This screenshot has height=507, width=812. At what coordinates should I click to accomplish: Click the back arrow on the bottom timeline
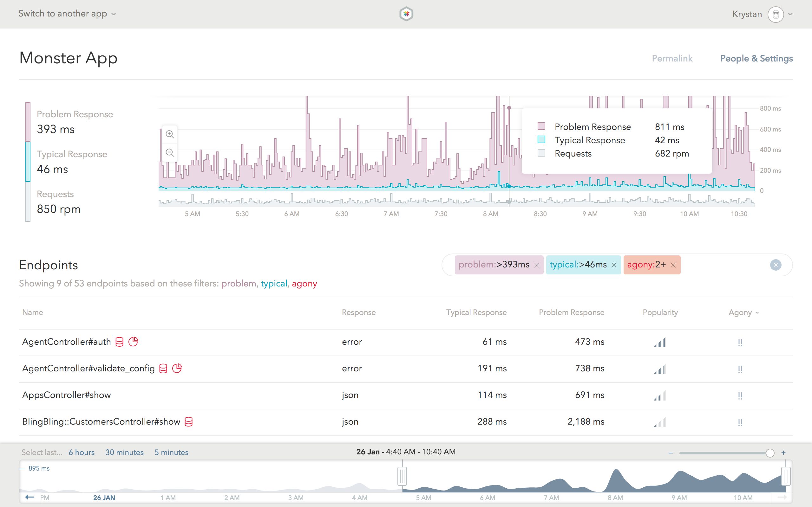pyautogui.click(x=29, y=497)
